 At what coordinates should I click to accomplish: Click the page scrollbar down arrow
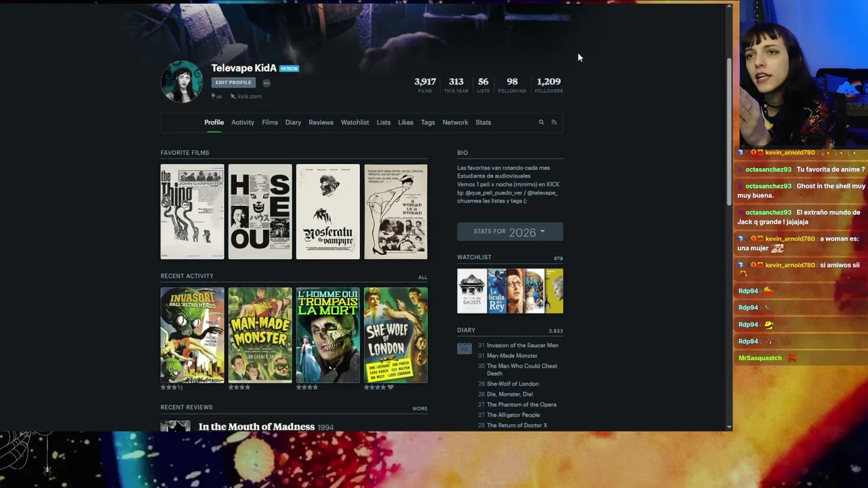(x=729, y=427)
